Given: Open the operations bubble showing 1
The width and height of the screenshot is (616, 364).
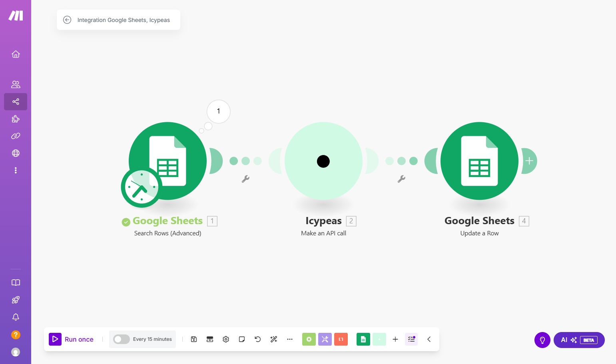Looking at the screenshot, I should coord(219,111).
